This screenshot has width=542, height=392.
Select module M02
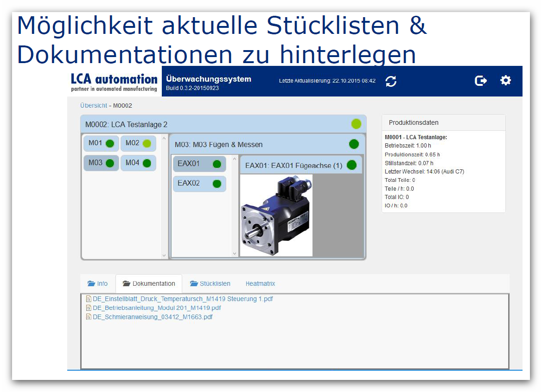click(138, 143)
